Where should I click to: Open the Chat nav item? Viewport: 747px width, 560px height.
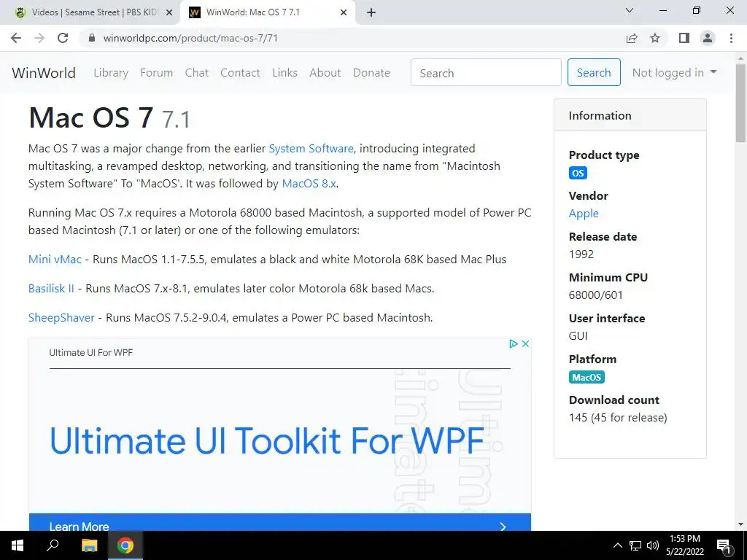[197, 72]
